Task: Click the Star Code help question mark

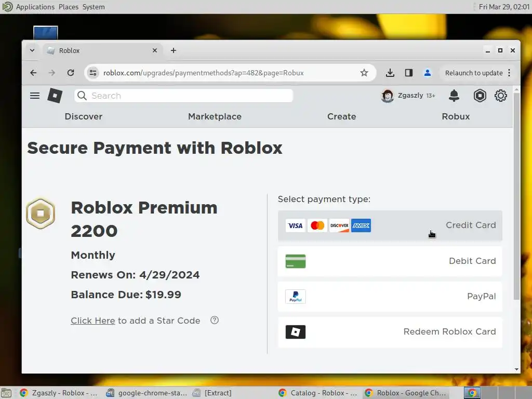Action: (215, 320)
